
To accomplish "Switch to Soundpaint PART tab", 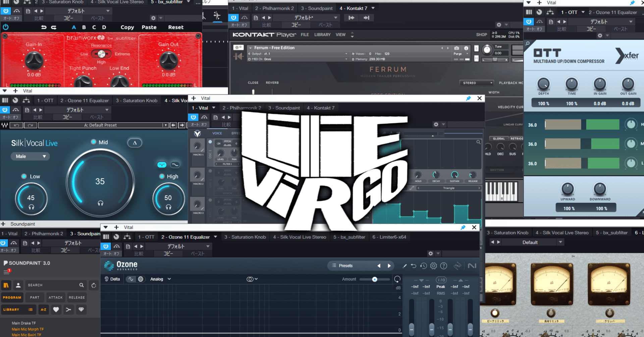I will click(x=35, y=297).
